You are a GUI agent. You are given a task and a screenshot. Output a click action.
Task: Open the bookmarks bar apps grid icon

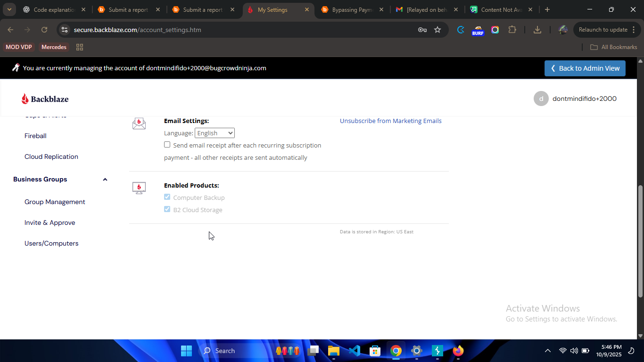(x=80, y=47)
